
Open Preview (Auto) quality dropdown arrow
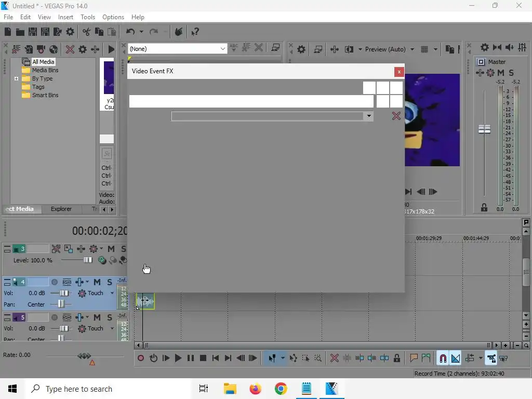(412, 49)
